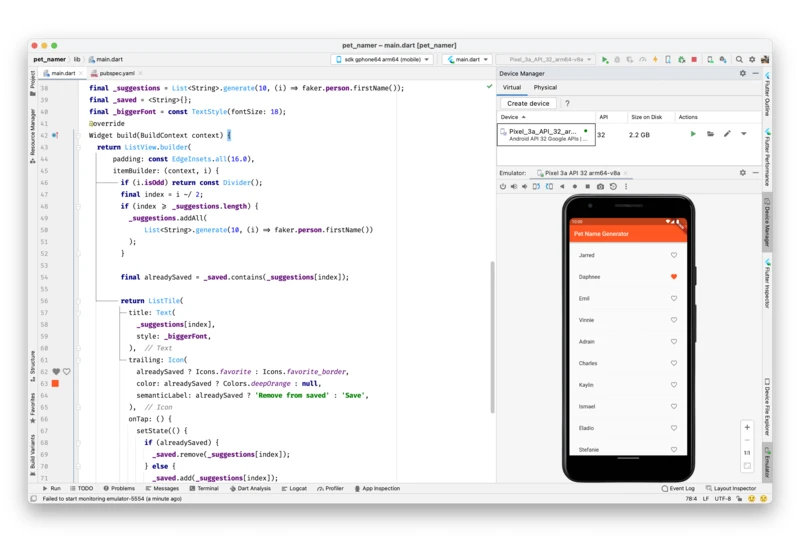Click emulator Back triangle button
This screenshot has width=800, height=560.
pyautogui.click(x=562, y=187)
